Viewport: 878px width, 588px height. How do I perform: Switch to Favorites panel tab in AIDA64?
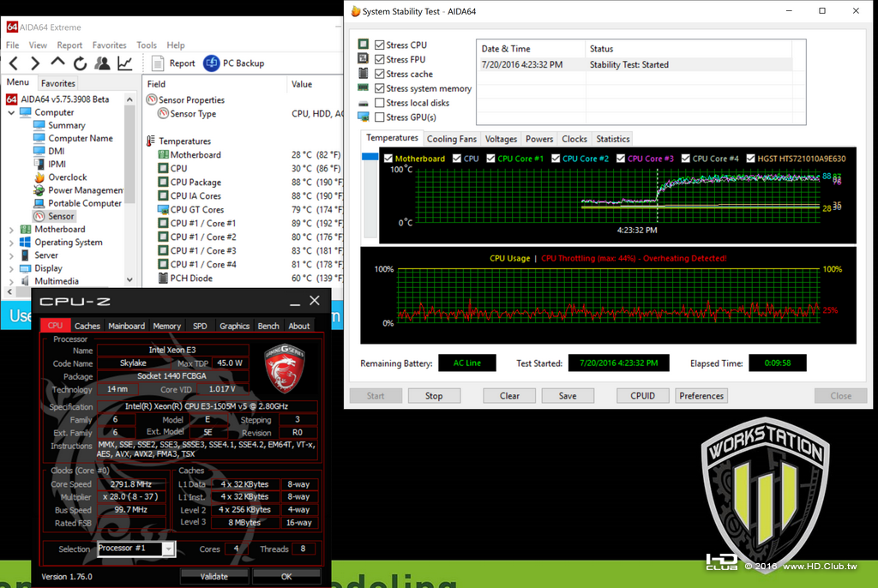tap(57, 83)
